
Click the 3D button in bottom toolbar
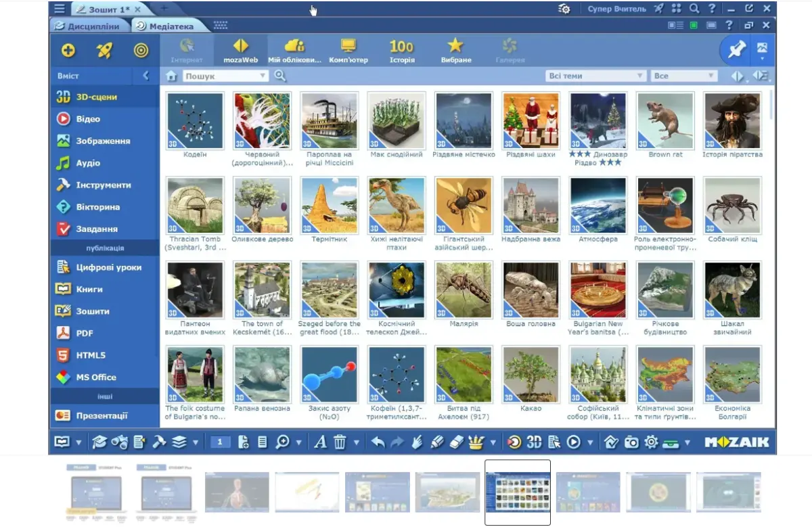pos(535,442)
